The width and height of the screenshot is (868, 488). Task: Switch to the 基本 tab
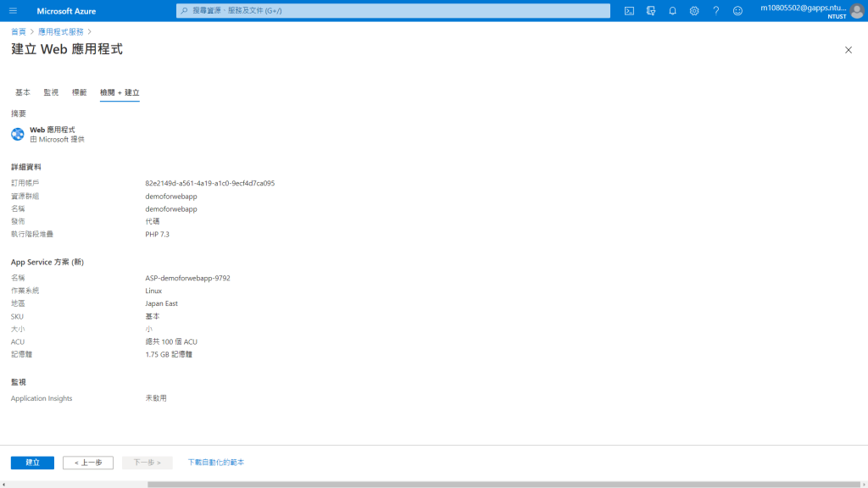coord(23,92)
